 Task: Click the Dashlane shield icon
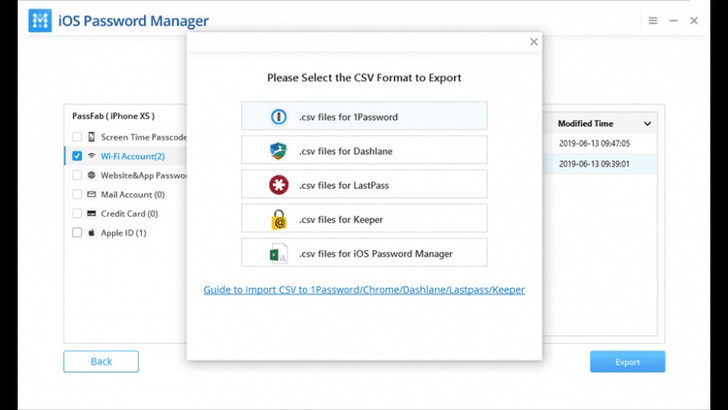pos(279,151)
